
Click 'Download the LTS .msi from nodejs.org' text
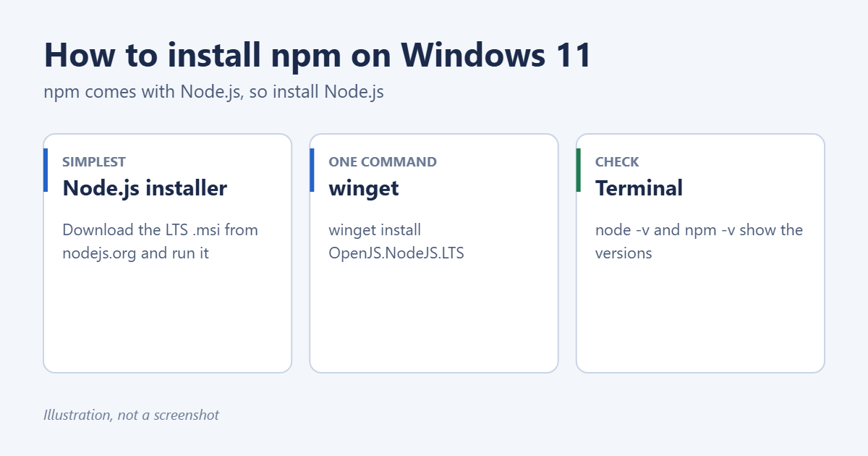coord(161,242)
